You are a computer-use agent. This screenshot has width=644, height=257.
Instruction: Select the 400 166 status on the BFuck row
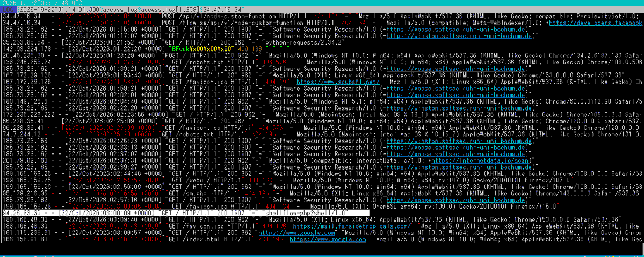(249, 49)
